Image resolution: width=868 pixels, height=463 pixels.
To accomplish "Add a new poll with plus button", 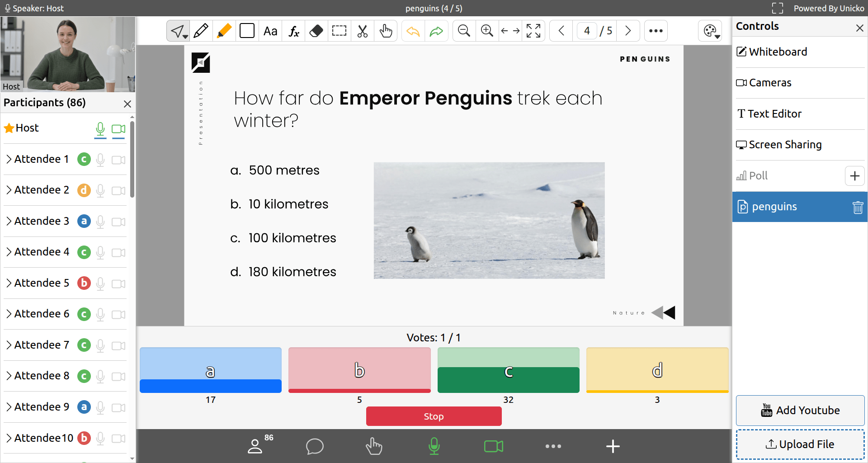I will pos(854,176).
